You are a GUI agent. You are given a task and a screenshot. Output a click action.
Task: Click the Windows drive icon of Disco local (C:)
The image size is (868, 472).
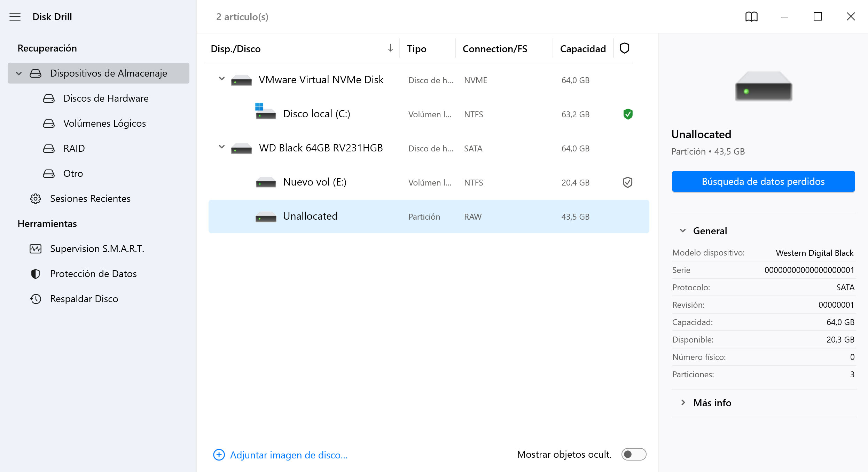[x=265, y=111]
